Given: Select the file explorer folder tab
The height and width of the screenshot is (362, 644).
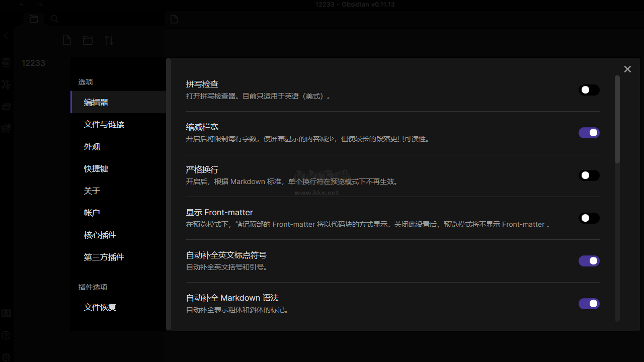Looking at the screenshot, I should click(34, 19).
